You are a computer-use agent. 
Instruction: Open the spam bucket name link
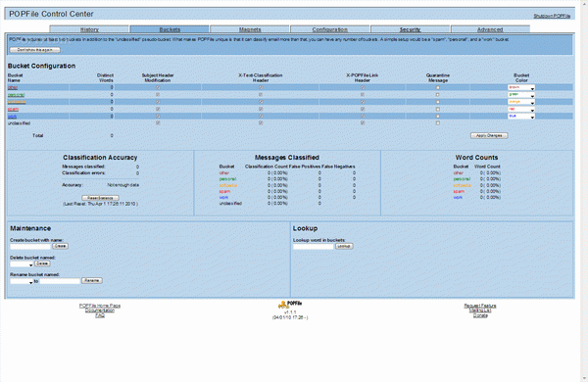13,109
